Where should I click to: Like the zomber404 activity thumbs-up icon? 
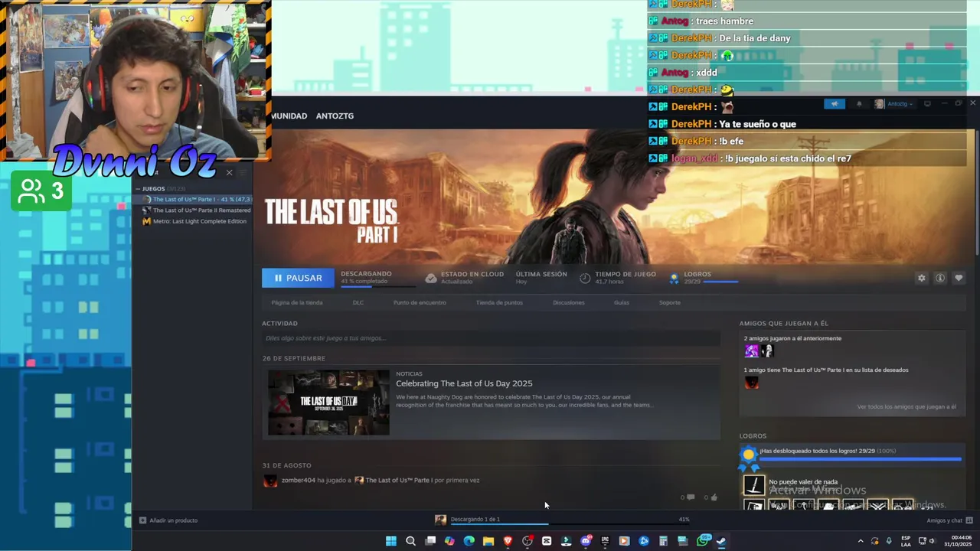coord(714,497)
